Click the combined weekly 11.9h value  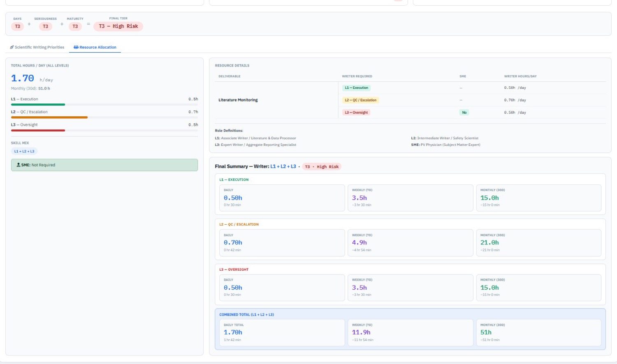[361, 332]
